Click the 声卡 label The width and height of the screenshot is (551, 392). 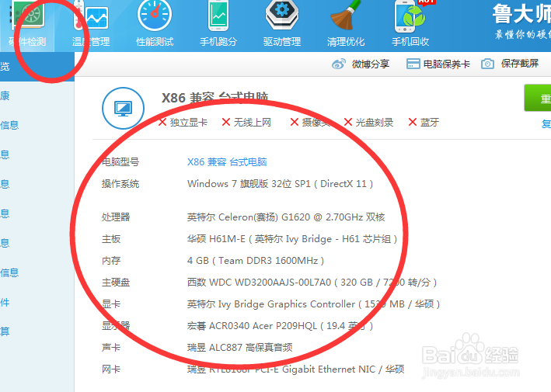(x=111, y=348)
